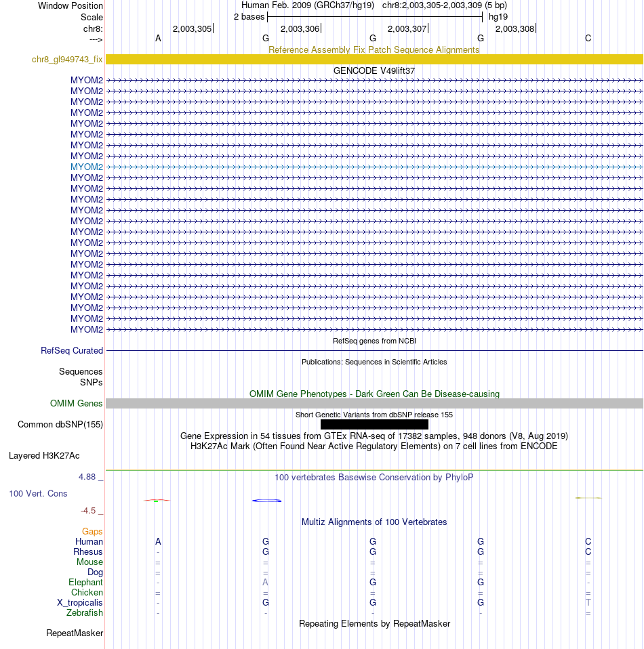Screen dimensions: 644x649
Task: Click the blue PhyloP conservation mark
Action: coord(266,501)
